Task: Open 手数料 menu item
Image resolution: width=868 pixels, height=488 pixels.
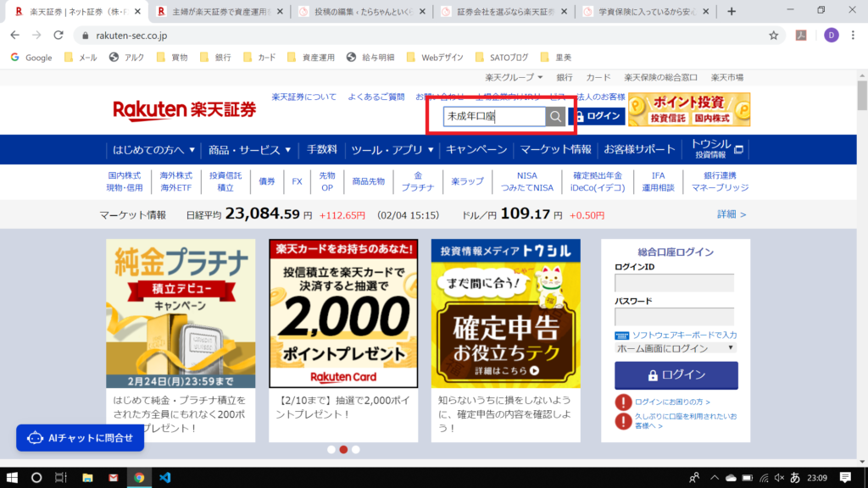Action: (x=321, y=149)
